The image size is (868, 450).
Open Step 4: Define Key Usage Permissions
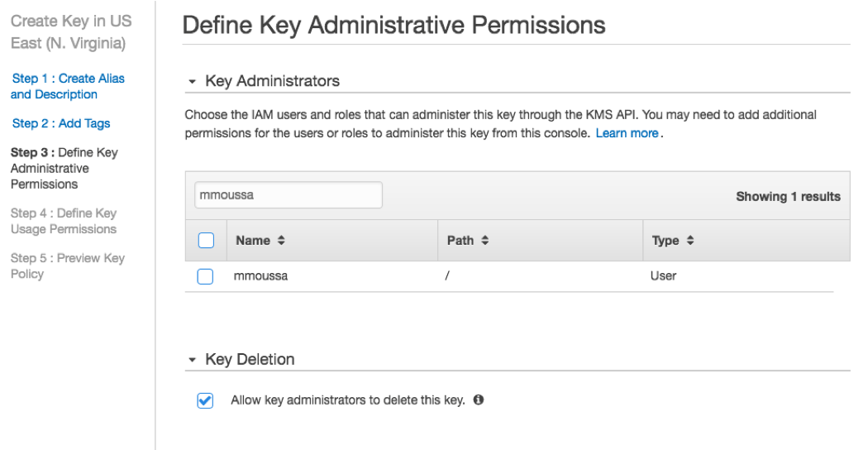pos(64,221)
